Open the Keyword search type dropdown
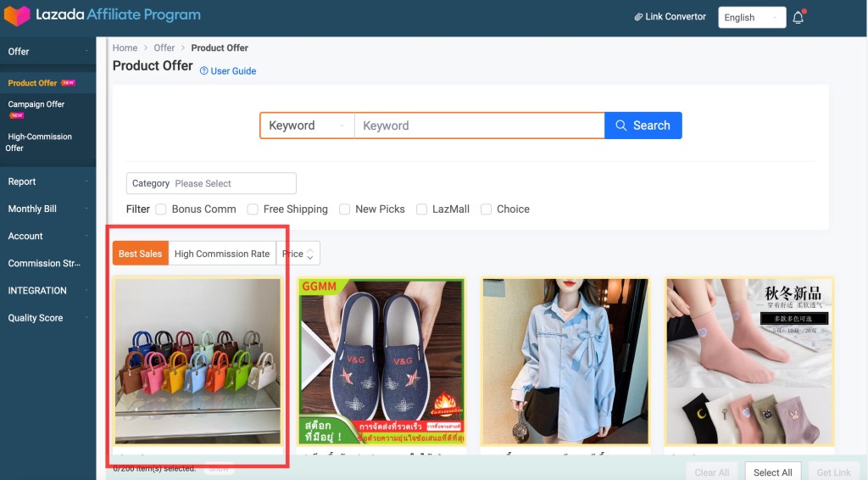The height and width of the screenshot is (480, 868). click(x=306, y=126)
